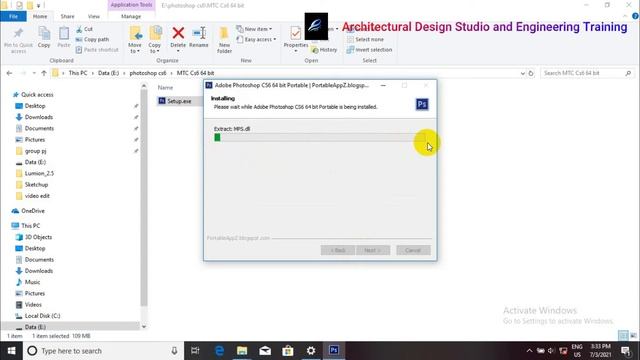Image resolution: width=640 pixels, height=360 pixels.
Task: Select Videos under This PC
Action: tap(33, 304)
